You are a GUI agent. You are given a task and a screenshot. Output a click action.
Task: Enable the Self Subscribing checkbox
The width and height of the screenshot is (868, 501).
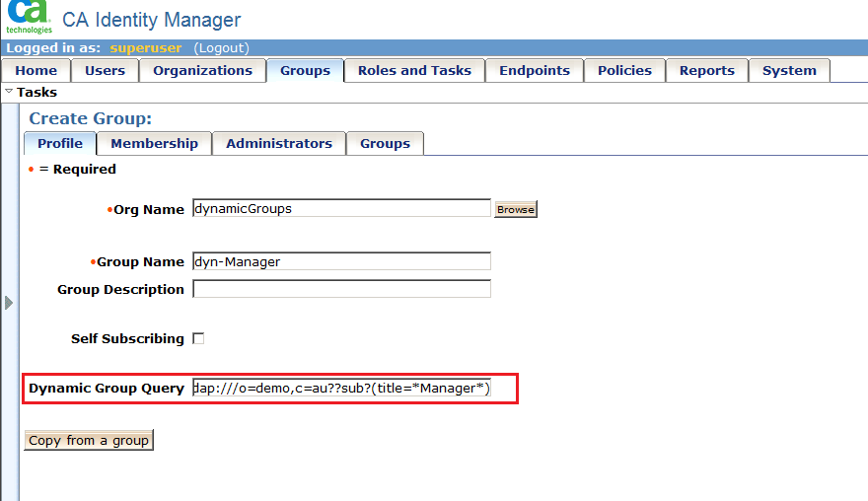pos(198,338)
